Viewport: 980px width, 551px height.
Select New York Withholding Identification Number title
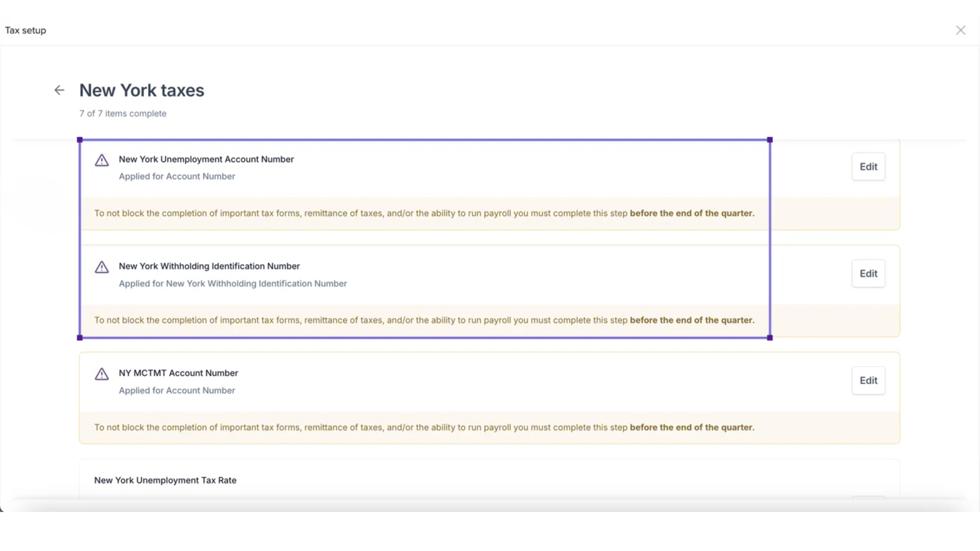coord(209,266)
